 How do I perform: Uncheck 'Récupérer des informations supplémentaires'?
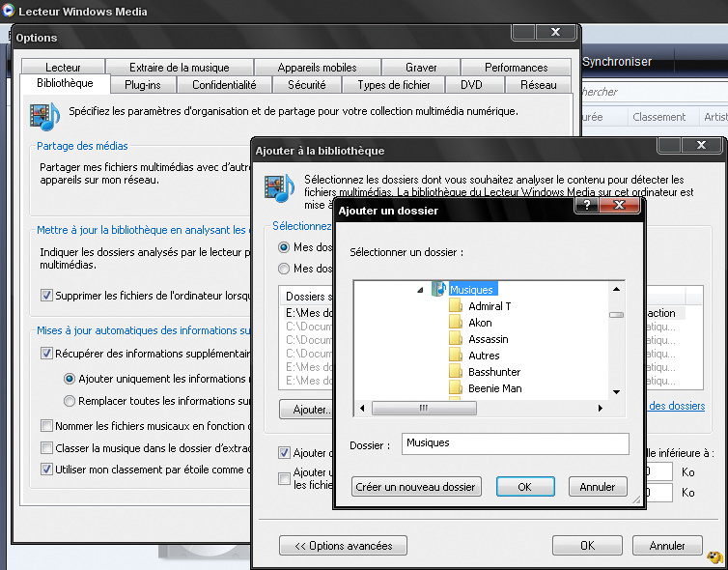(x=46, y=353)
